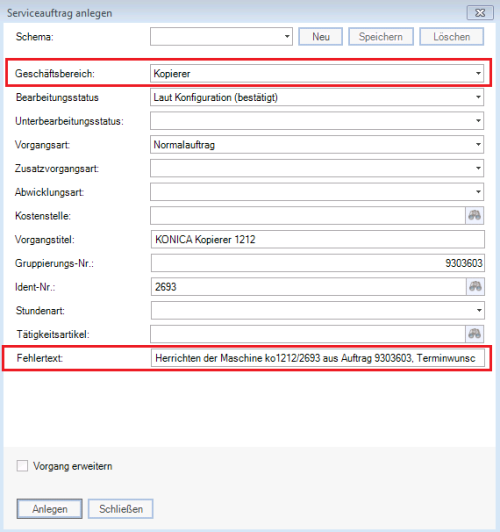Click binoculars icon next to Ident-Nr.
Image resolution: width=500 pixels, height=532 pixels.
475,287
